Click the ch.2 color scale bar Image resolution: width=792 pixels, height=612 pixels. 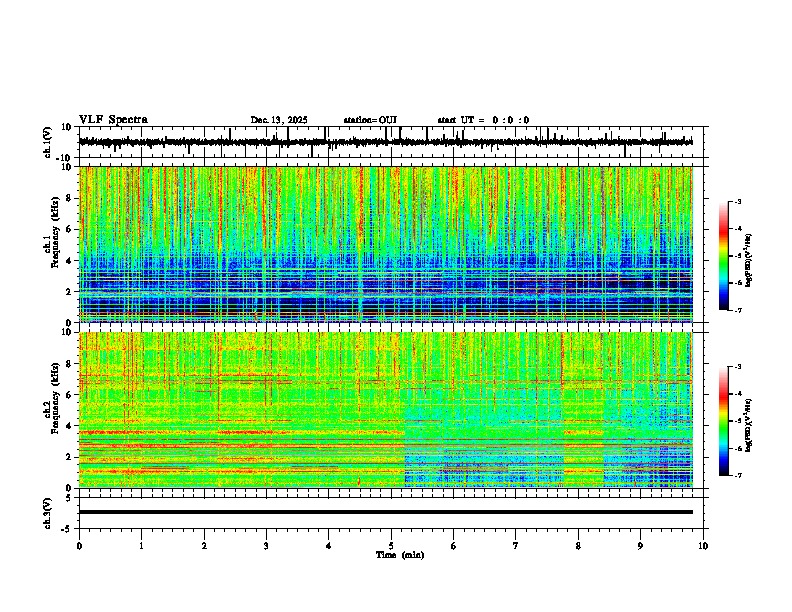pos(724,421)
